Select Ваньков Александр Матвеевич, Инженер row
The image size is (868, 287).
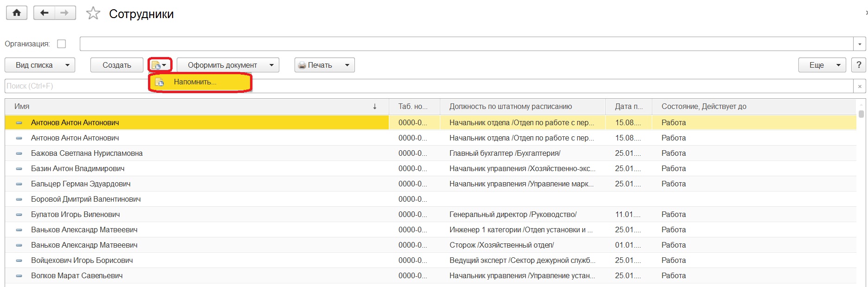pos(431,230)
